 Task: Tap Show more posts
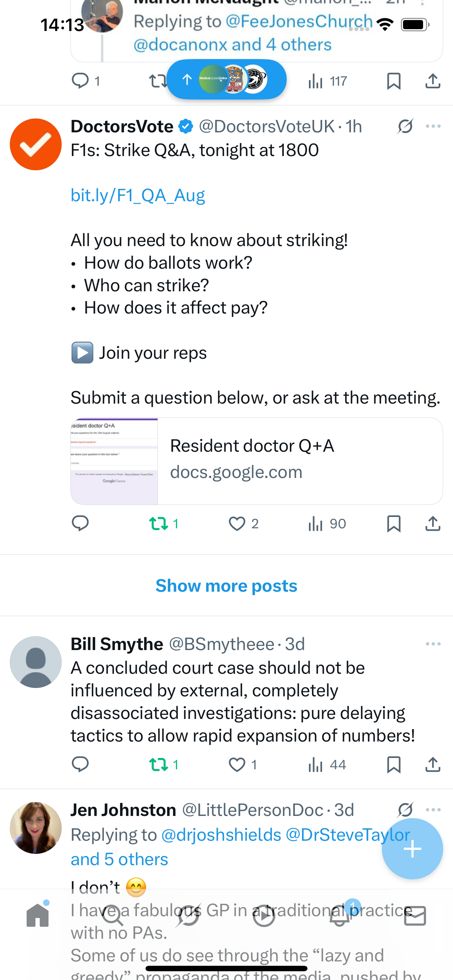click(x=226, y=586)
